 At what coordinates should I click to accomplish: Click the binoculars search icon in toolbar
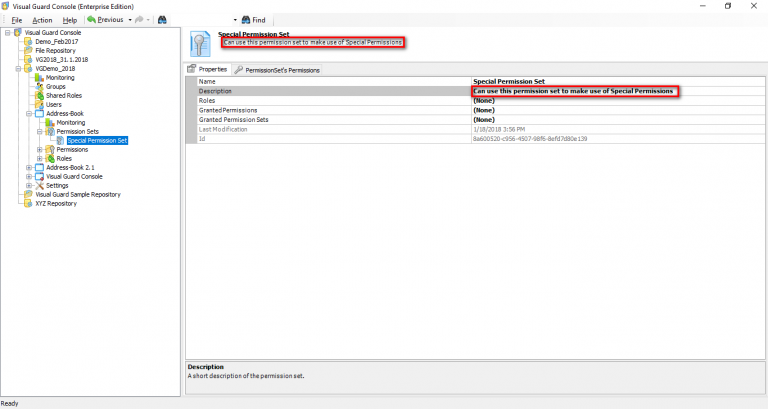click(162, 20)
